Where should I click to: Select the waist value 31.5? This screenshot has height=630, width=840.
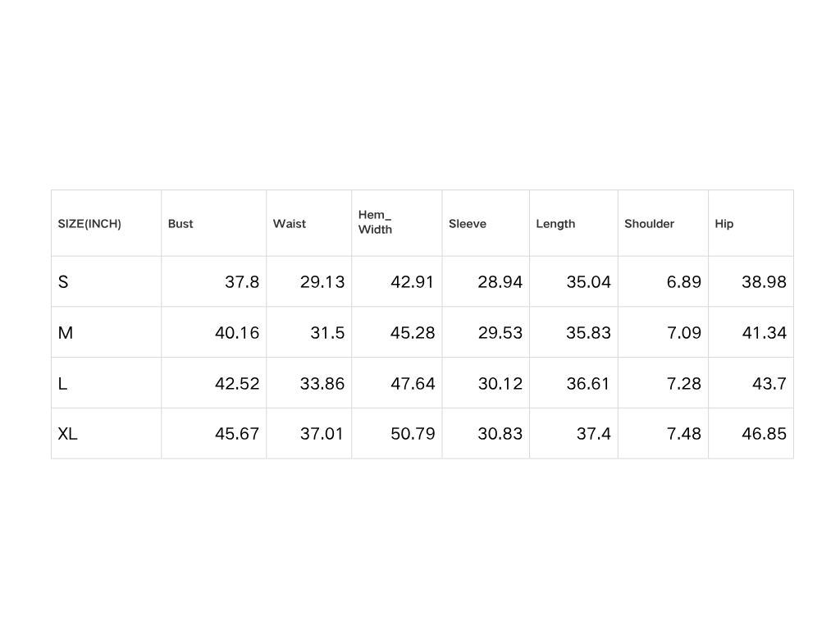pyautogui.click(x=327, y=333)
